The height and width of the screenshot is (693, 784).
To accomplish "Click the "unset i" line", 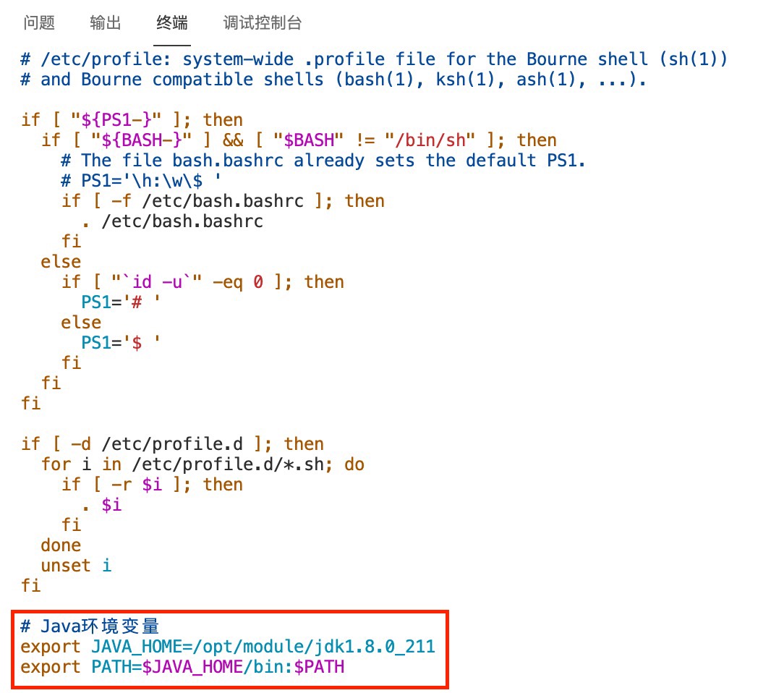I will (76, 566).
